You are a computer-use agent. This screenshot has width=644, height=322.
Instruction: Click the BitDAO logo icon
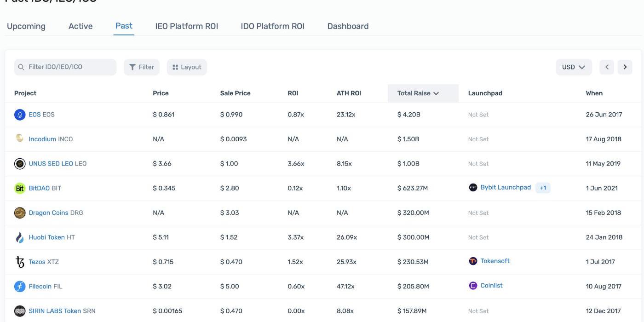[x=20, y=188]
